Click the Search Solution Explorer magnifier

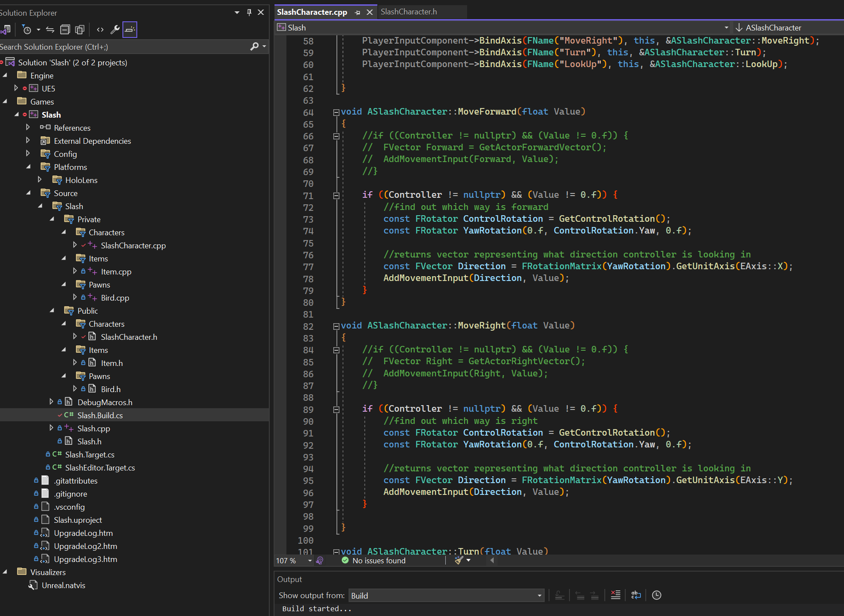[255, 47]
